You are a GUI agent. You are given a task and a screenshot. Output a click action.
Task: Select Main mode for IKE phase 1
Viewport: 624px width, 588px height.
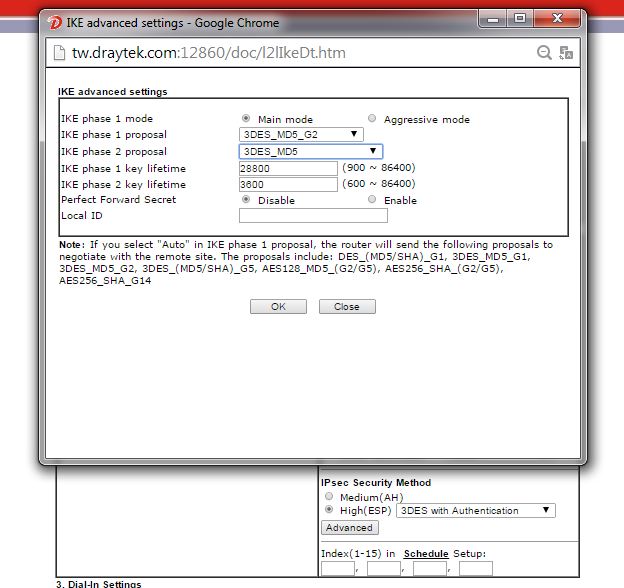[x=246, y=119]
